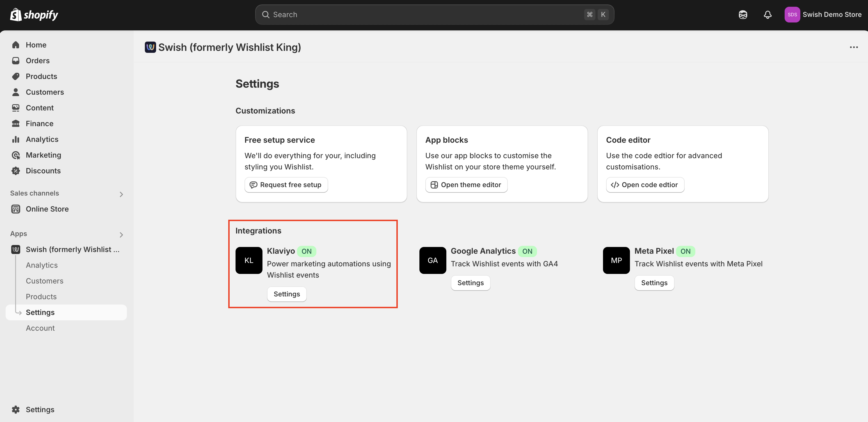Open the Swish Demo Store account menu

pos(823,15)
